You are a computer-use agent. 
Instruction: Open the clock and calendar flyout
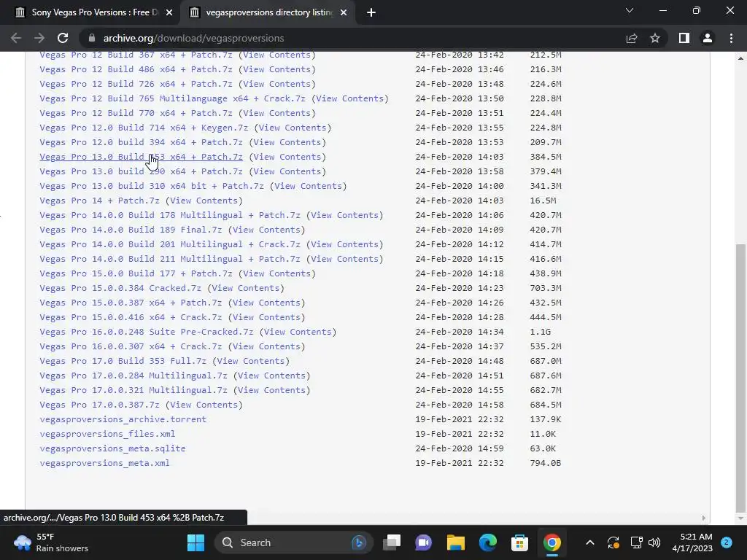[x=692, y=542]
